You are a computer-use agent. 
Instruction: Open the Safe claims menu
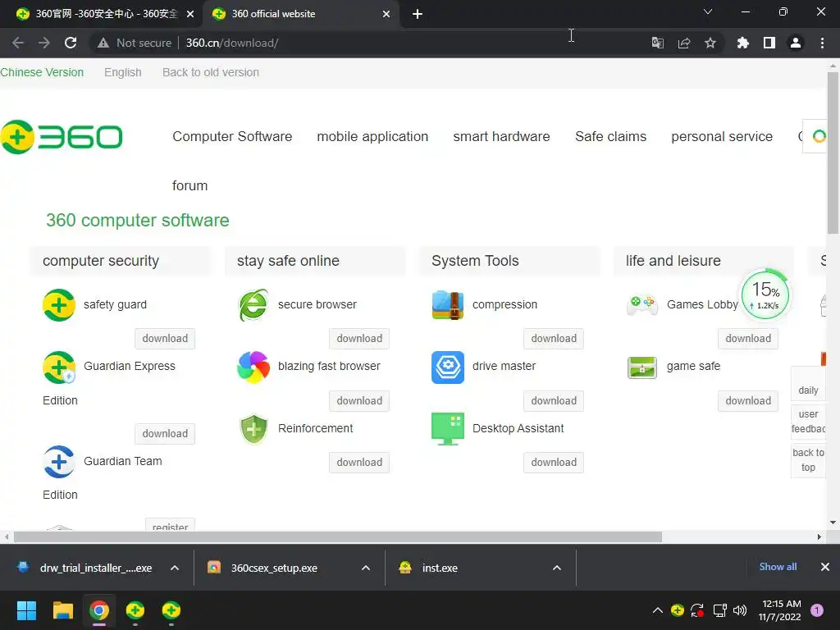tap(610, 137)
